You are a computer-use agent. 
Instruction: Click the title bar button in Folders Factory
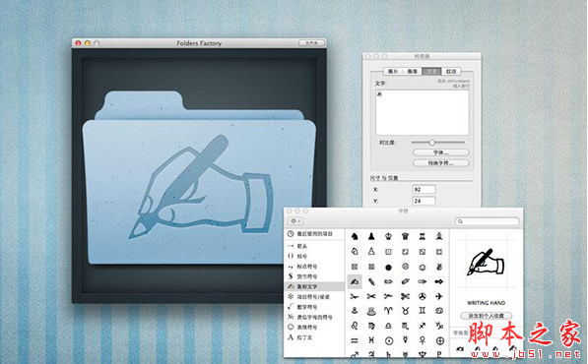click(x=311, y=43)
